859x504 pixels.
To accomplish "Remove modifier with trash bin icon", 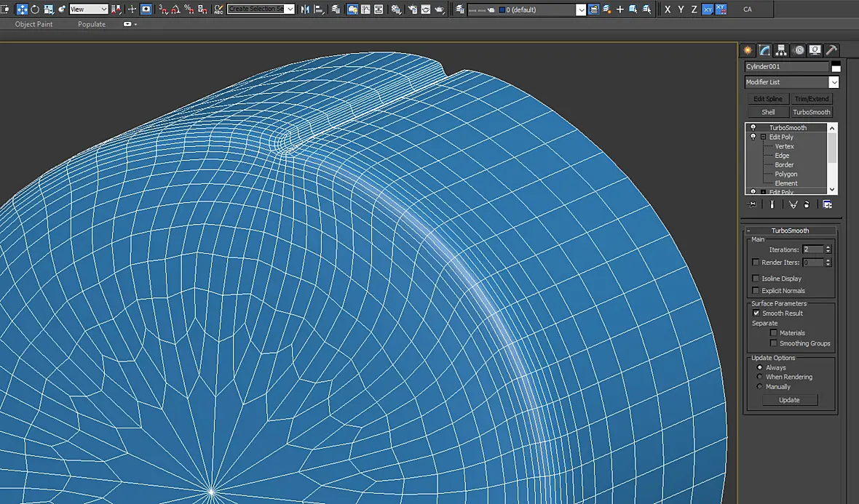I will [x=807, y=204].
